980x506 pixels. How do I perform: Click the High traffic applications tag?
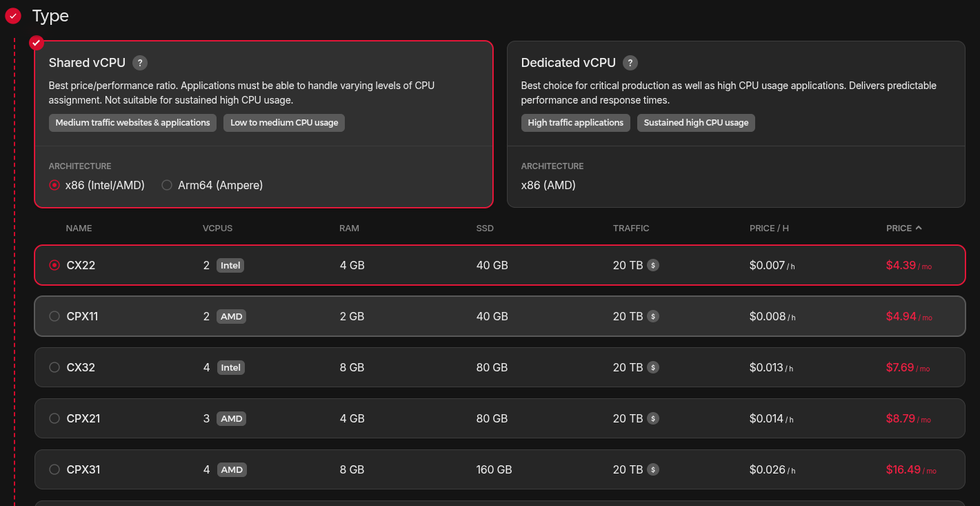pos(575,123)
